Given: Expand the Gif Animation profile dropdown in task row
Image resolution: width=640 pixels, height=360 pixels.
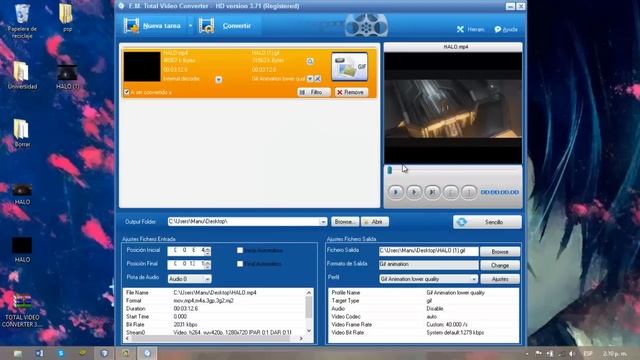Looking at the screenshot, I should [x=310, y=79].
